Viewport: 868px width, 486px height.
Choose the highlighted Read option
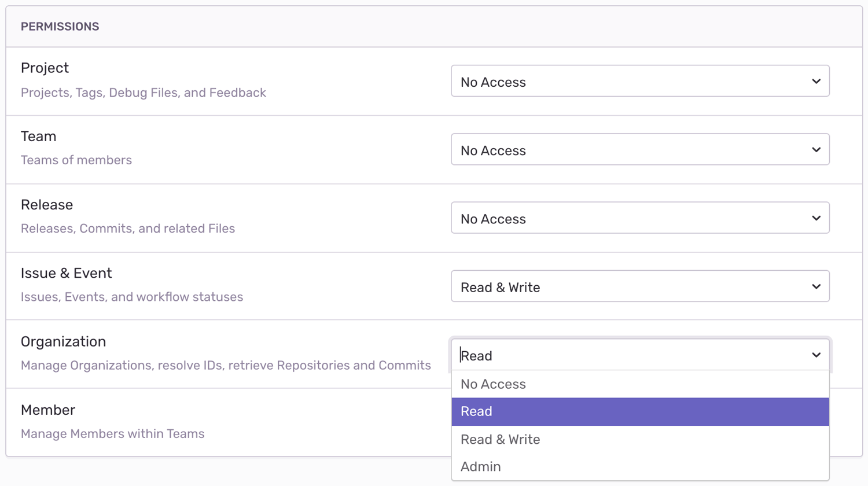click(x=639, y=411)
